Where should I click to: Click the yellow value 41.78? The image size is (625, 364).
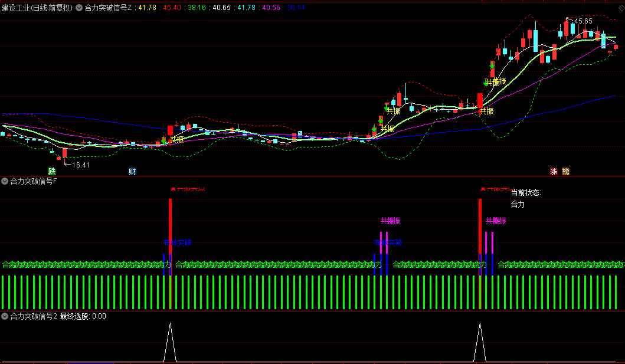(147, 8)
